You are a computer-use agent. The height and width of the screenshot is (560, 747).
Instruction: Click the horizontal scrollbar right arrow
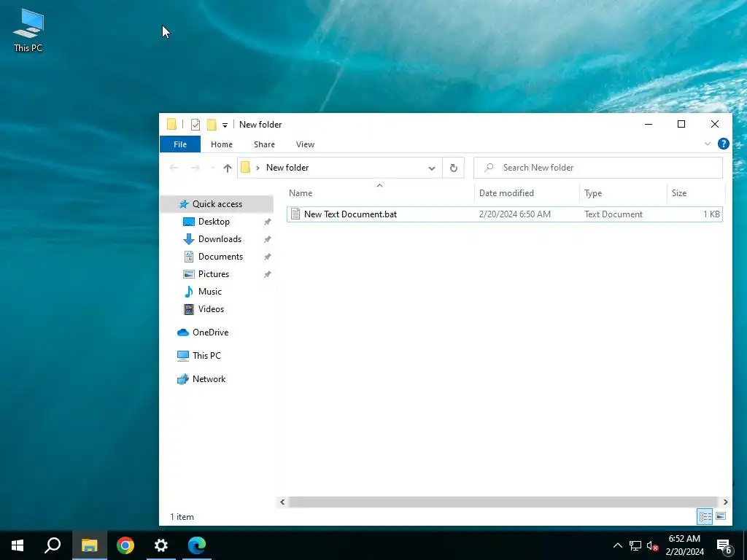[x=725, y=502]
